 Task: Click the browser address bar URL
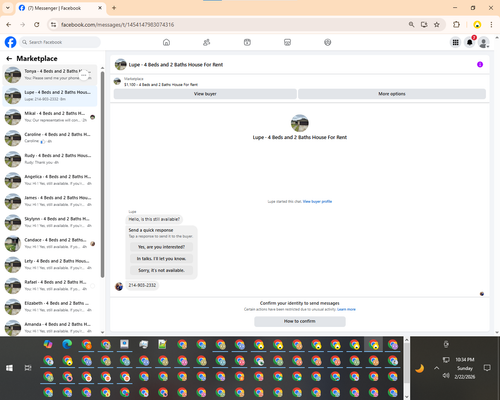click(x=117, y=25)
